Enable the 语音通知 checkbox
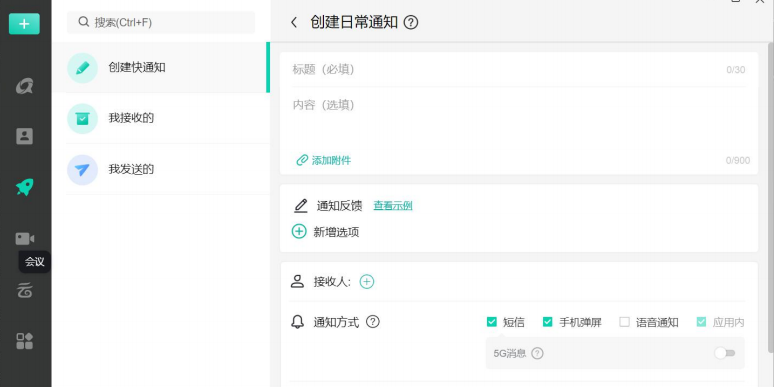774x387 pixels. pos(624,322)
